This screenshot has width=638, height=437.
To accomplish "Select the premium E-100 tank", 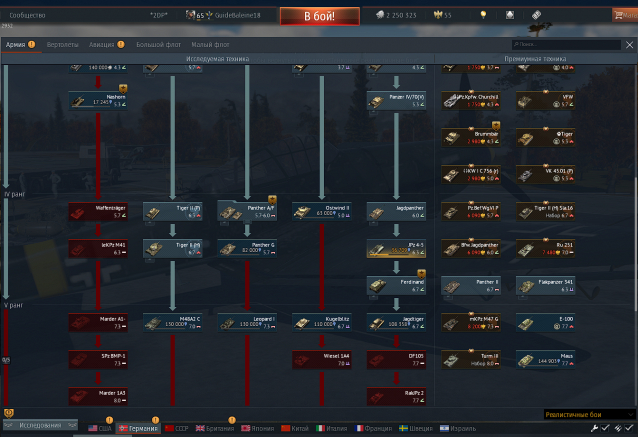I will pyautogui.click(x=546, y=323).
